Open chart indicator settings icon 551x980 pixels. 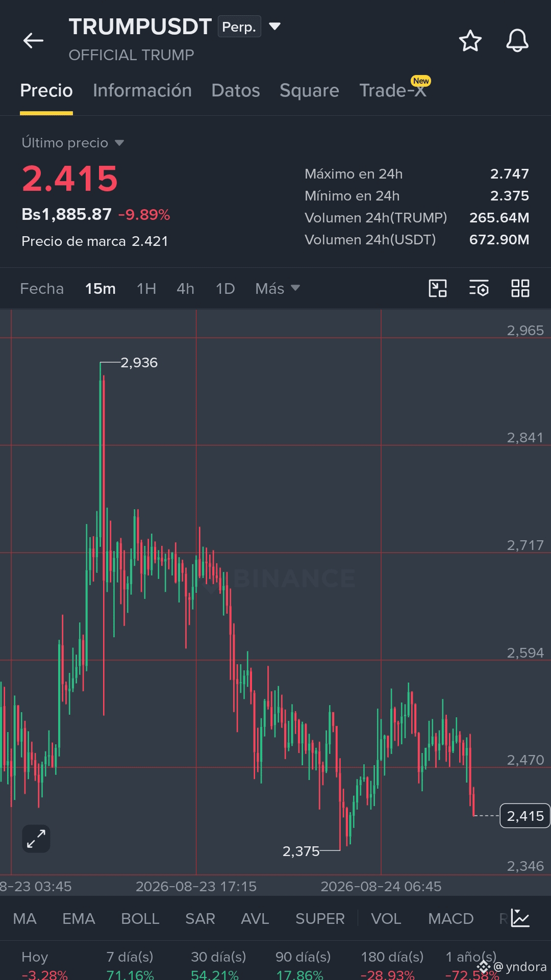click(x=479, y=288)
